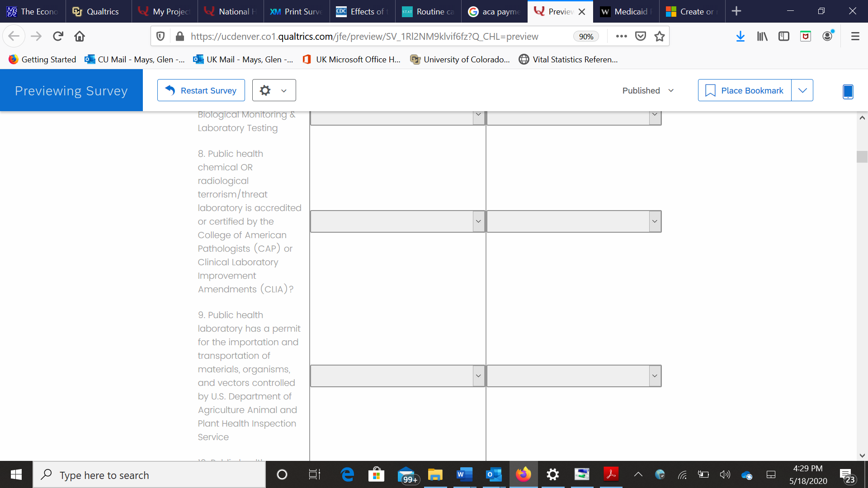Click the home page icon
This screenshot has width=868, height=488.
[80, 37]
